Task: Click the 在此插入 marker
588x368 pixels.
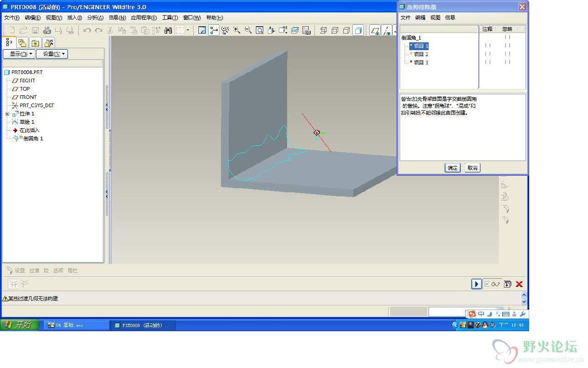Action: [29, 130]
